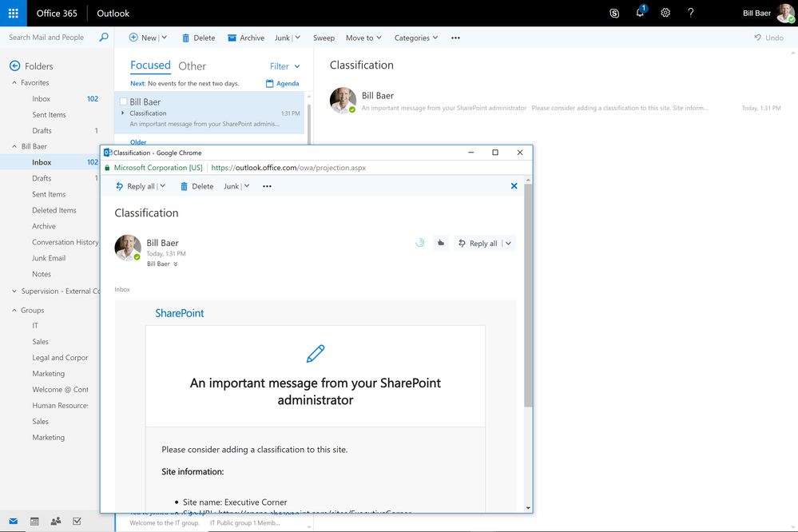Click SharePoint link in email body
The image size is (798, 532).
pyautogui.click(x=180, y=313)
